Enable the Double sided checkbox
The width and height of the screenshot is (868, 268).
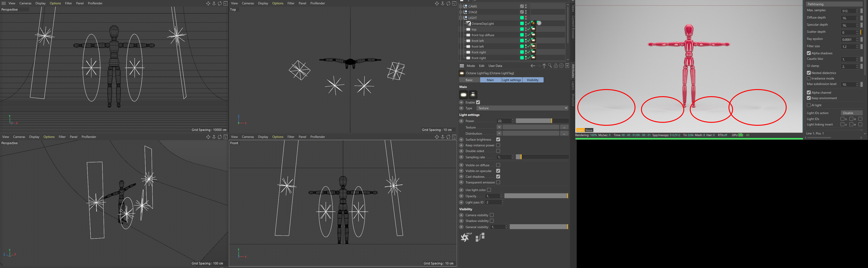[x=498, y=151]
